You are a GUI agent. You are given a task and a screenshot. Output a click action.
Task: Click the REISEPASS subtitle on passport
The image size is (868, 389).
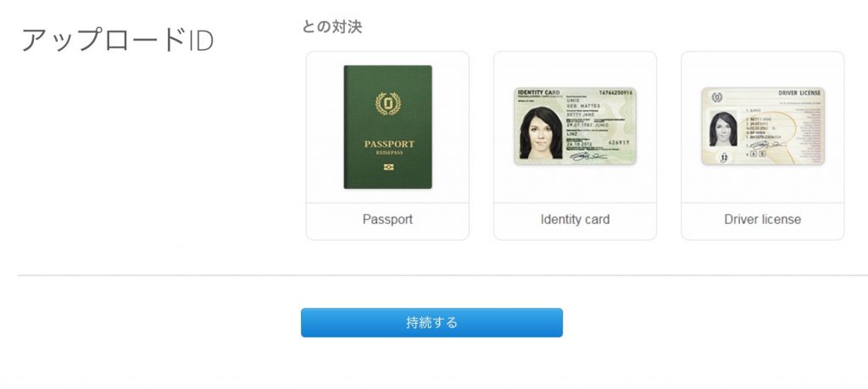coord(389,153)
